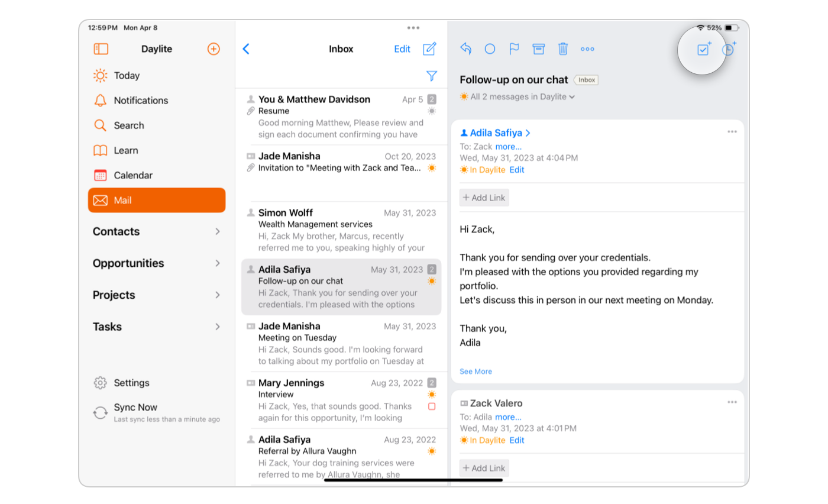The width and height of the screenshot is (828, 504).
Task: Delete email using the trash icon
Action: pos(563,49)
